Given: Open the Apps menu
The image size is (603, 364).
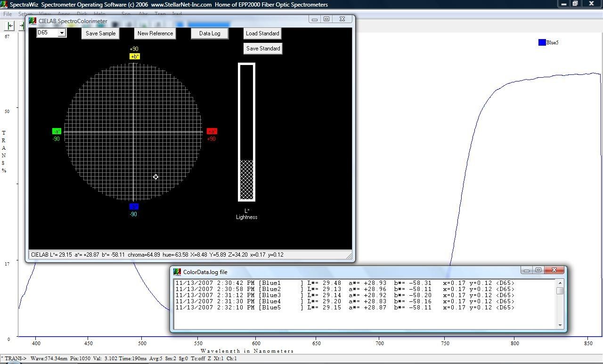Looking at the screenshot, I should [x=65, y=14].
